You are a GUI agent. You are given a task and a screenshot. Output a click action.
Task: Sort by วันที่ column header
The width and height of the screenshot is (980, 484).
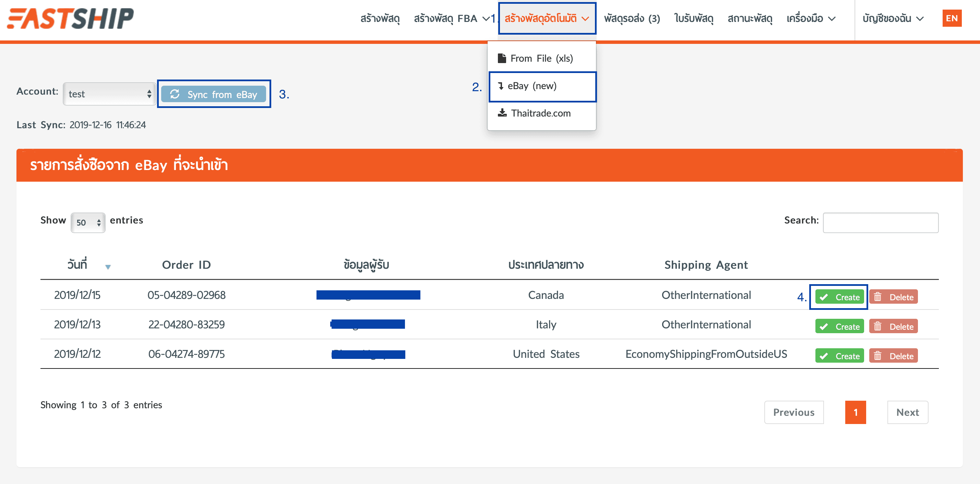tap(77, 265)
